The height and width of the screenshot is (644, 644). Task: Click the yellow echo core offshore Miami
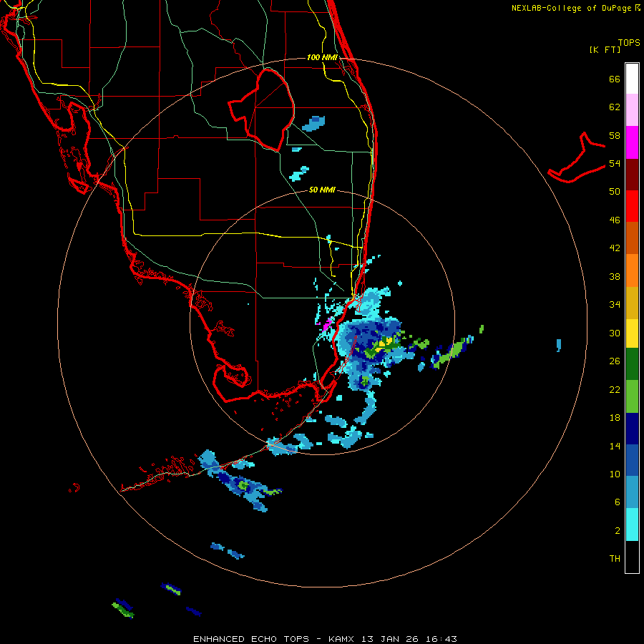(x=385, y=343)
